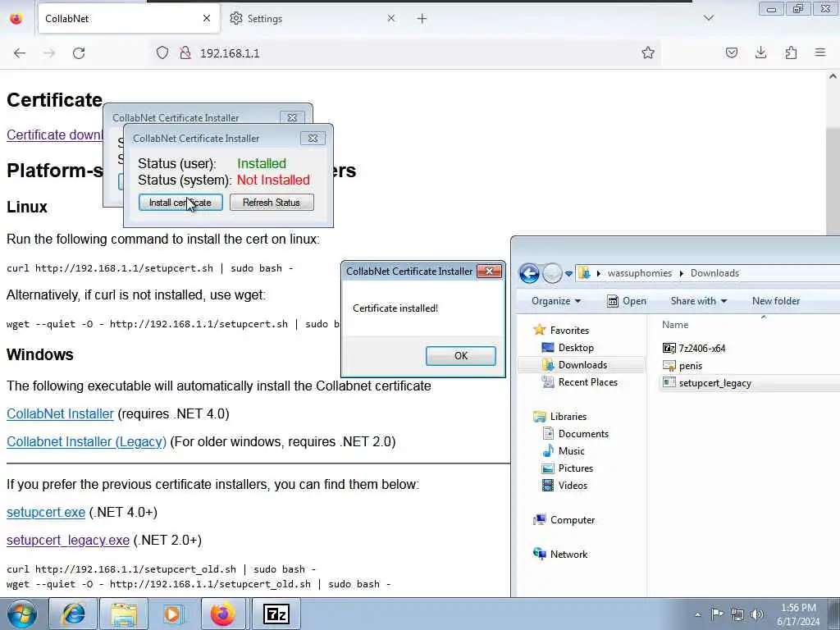Viewport: 840px width, 630px height.
Task: Click New folder in Explorer toolbar
Action: tap(776, 301)
